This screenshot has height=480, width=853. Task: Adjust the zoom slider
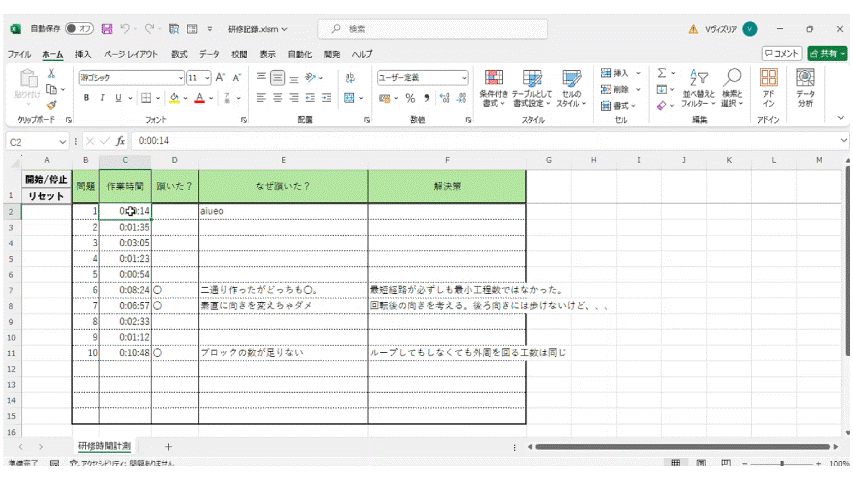[x=782, y=464]
